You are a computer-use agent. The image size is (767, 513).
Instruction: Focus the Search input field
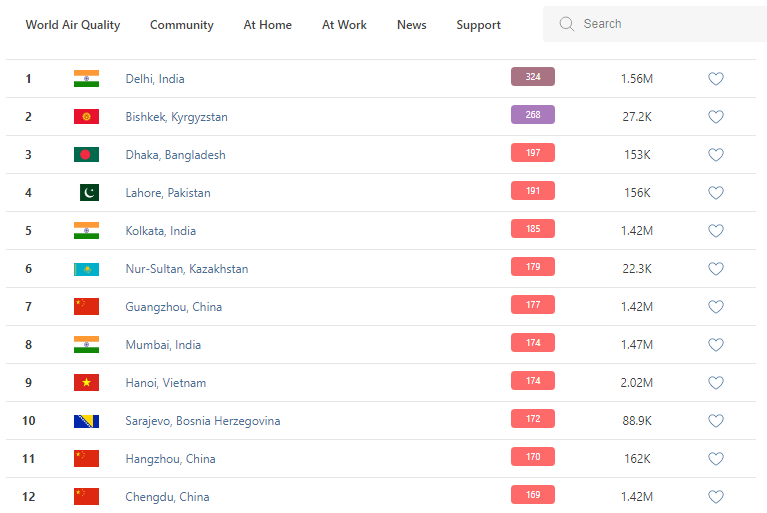(x=665, y=24)
